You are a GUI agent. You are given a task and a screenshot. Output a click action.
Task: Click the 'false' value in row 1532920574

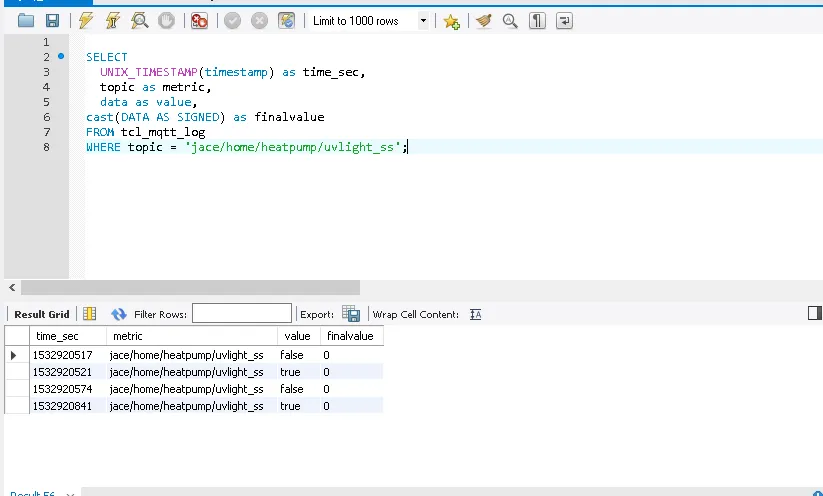(299, 389)
